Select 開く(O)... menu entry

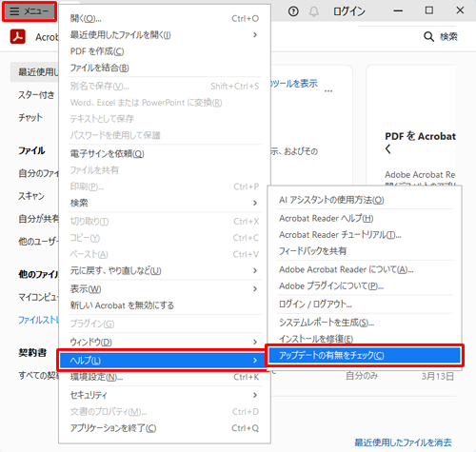165,18
